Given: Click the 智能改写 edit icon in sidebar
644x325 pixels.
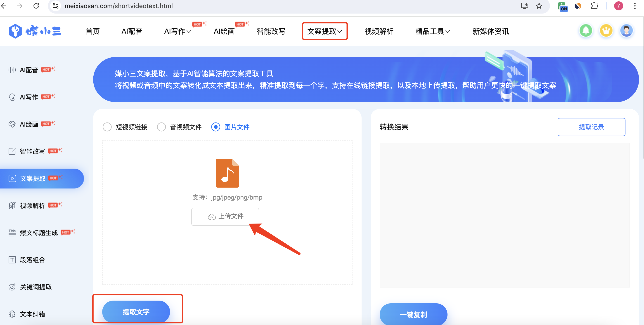Looking at the screenshot, I should click(12, 151).
